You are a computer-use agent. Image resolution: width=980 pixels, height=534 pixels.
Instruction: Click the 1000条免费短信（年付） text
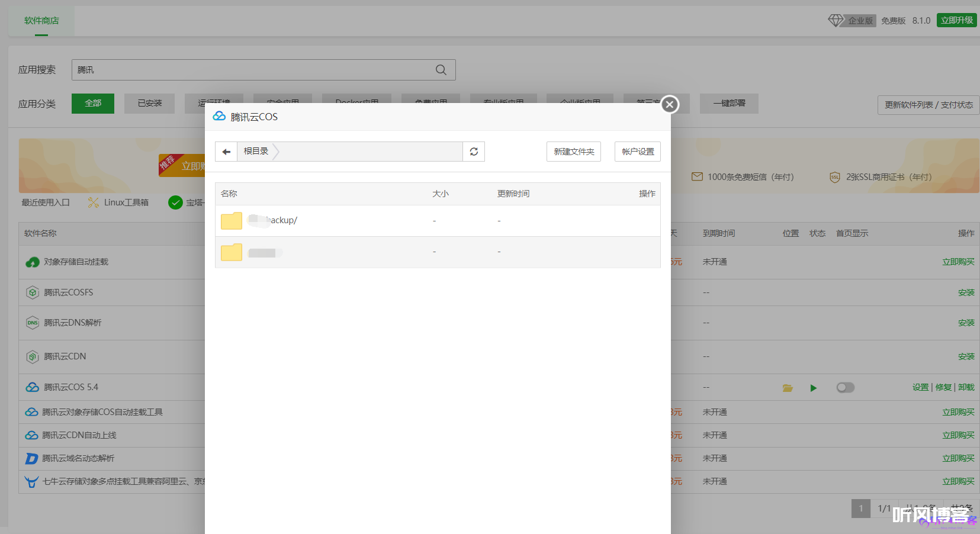click(751, 177)
